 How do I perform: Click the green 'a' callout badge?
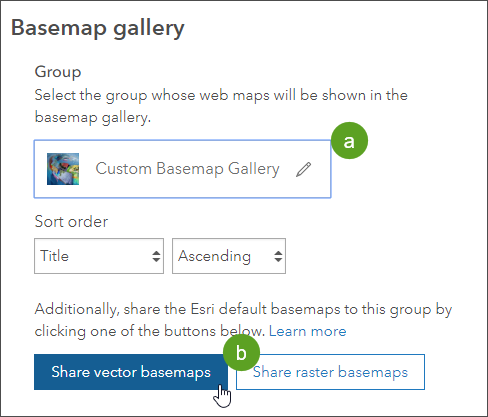349,141
